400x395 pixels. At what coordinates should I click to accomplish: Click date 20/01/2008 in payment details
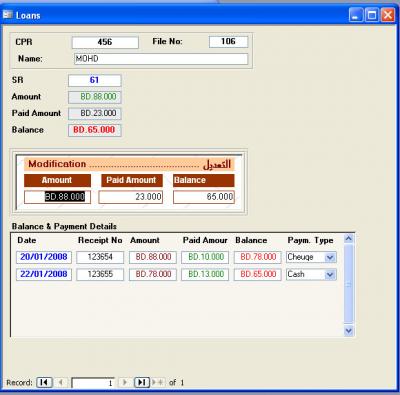[44, 257]
